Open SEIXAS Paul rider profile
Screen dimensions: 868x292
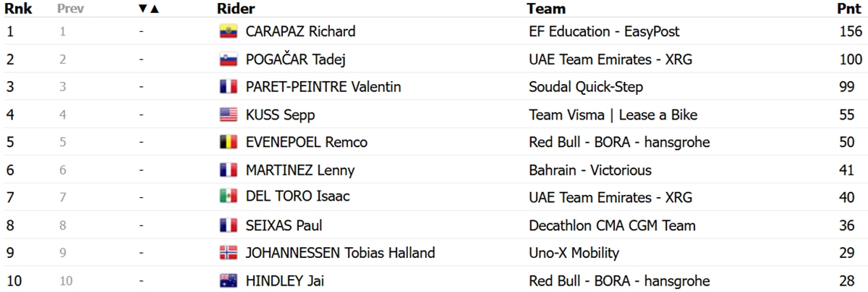point(284,225)
